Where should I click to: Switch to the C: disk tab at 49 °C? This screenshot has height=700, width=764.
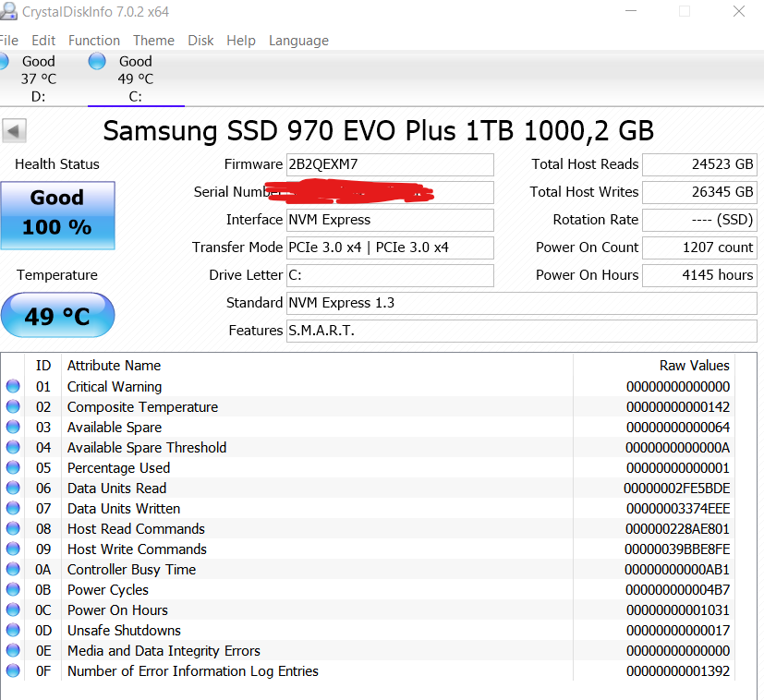point(136,78)
